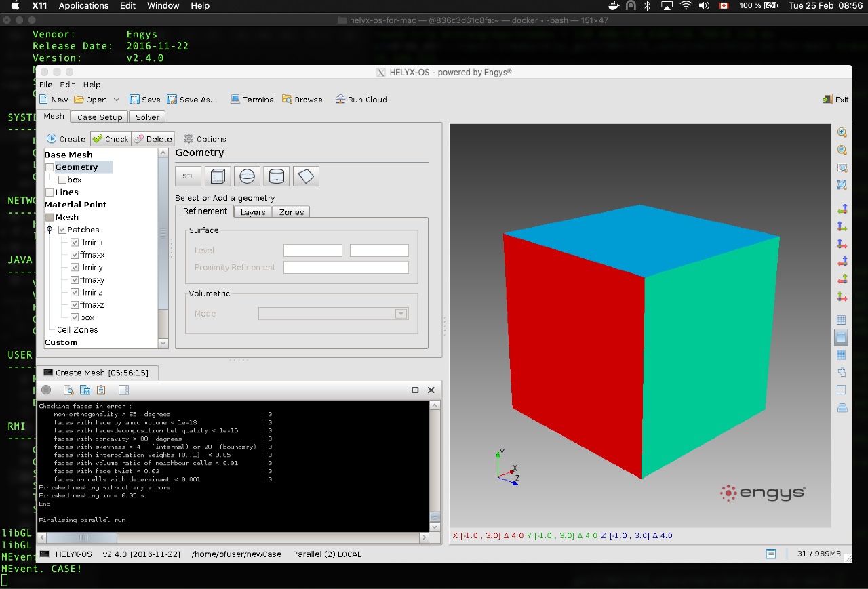Add a plane geometry primitive
The image size is (868, 589).
306,176
